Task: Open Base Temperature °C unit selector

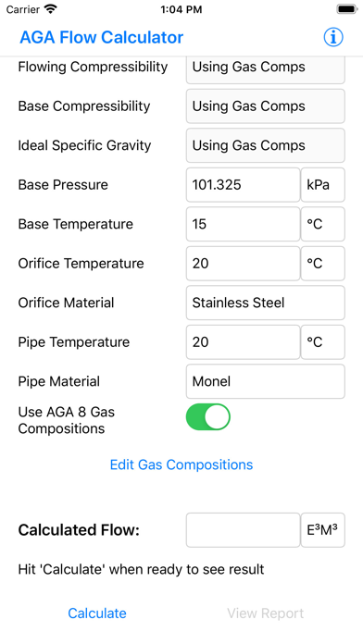Action: point(322,224)
